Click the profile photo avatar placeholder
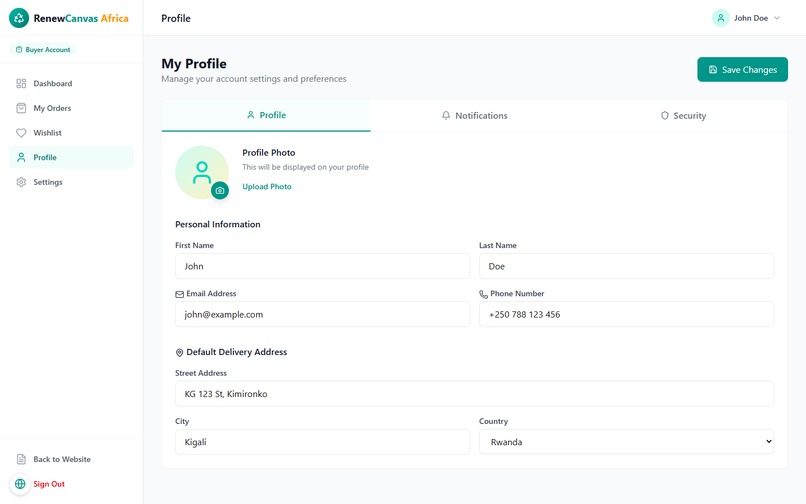The image size is (806, 504). (x=202, y=172)
